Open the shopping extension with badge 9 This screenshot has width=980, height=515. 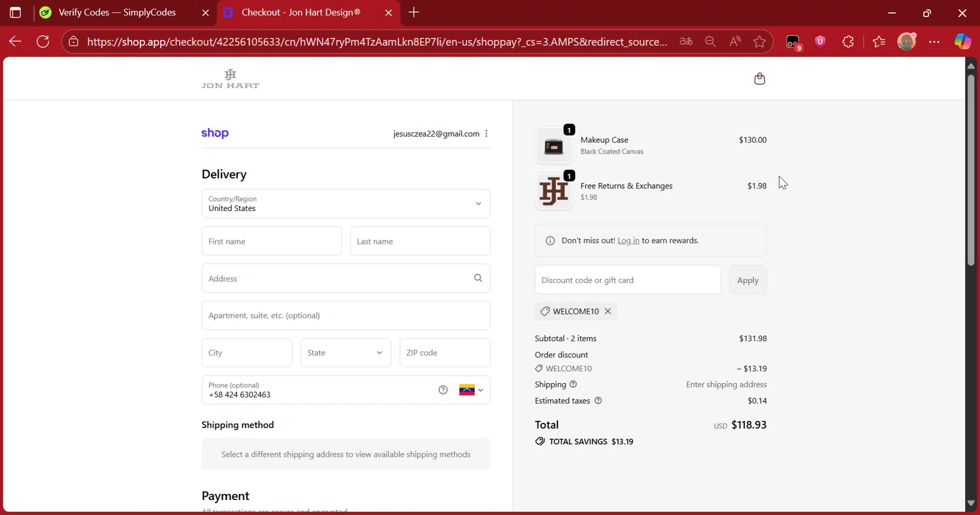point(793,42)
